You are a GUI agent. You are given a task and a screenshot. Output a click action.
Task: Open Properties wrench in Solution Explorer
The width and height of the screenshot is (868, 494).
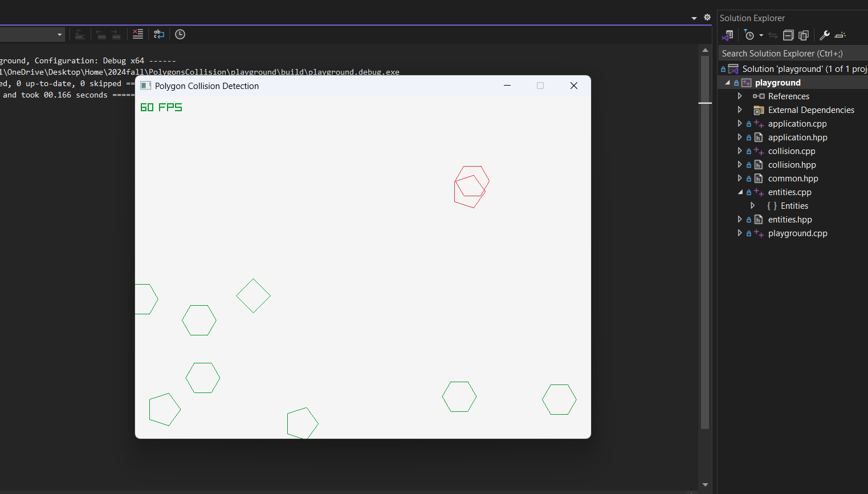[824, 35]
